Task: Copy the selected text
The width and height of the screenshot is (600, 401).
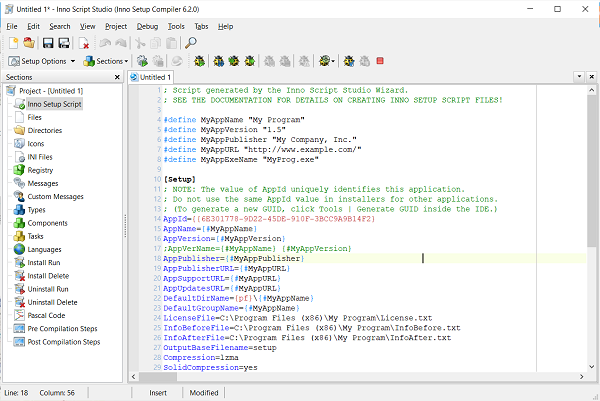Action: pos(156,43)
